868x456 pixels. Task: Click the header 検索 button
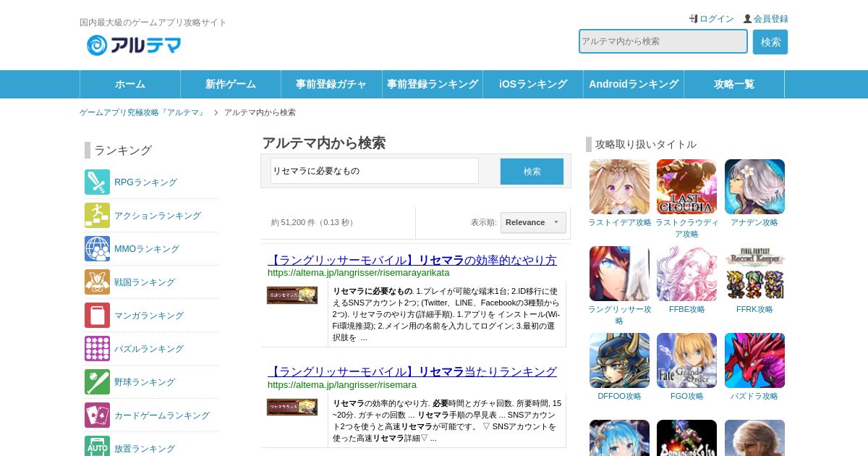tap(770, 42)
